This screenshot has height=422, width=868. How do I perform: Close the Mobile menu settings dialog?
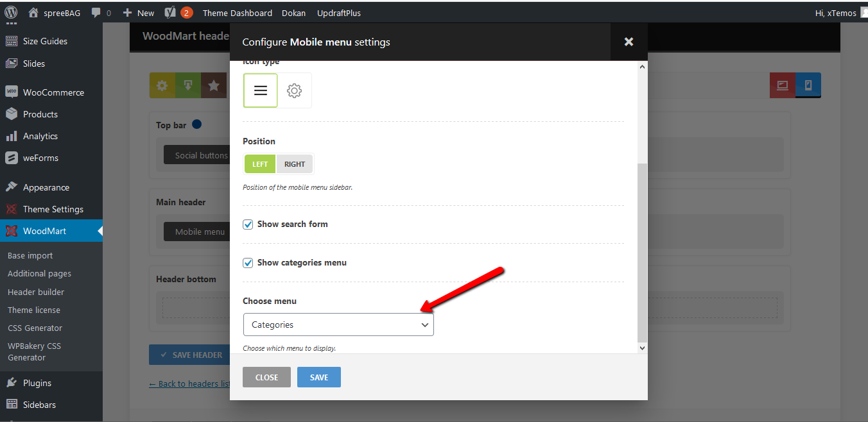click(x=629, y=42)
